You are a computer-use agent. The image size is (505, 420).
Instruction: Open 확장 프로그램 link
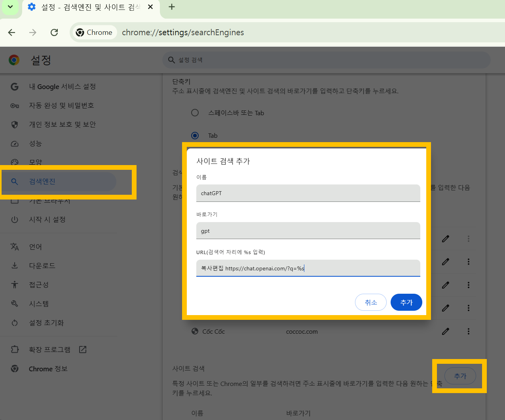[x=49, y=350]
